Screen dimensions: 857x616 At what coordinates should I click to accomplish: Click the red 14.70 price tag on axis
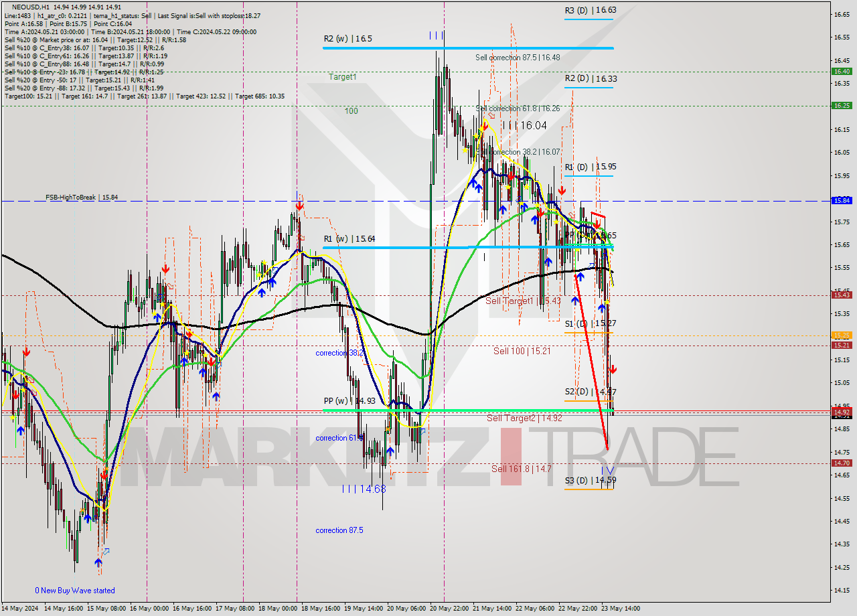click(x=842, y=463)
